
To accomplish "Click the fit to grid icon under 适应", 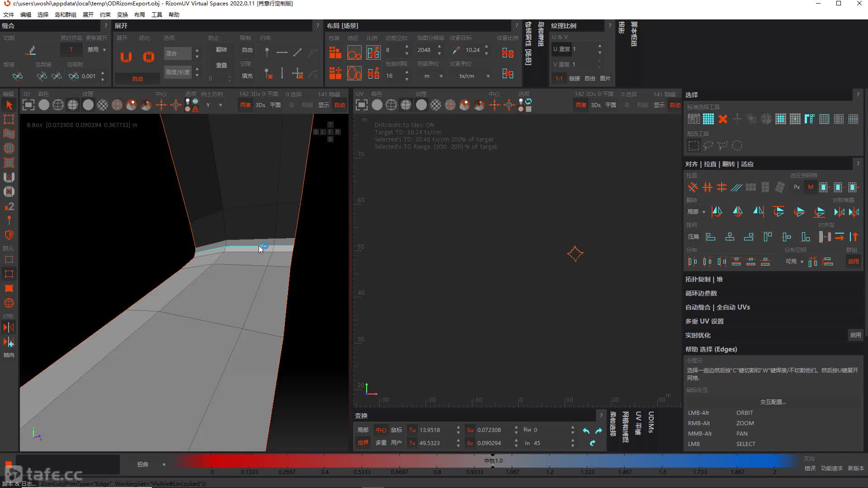I will 354,53.
